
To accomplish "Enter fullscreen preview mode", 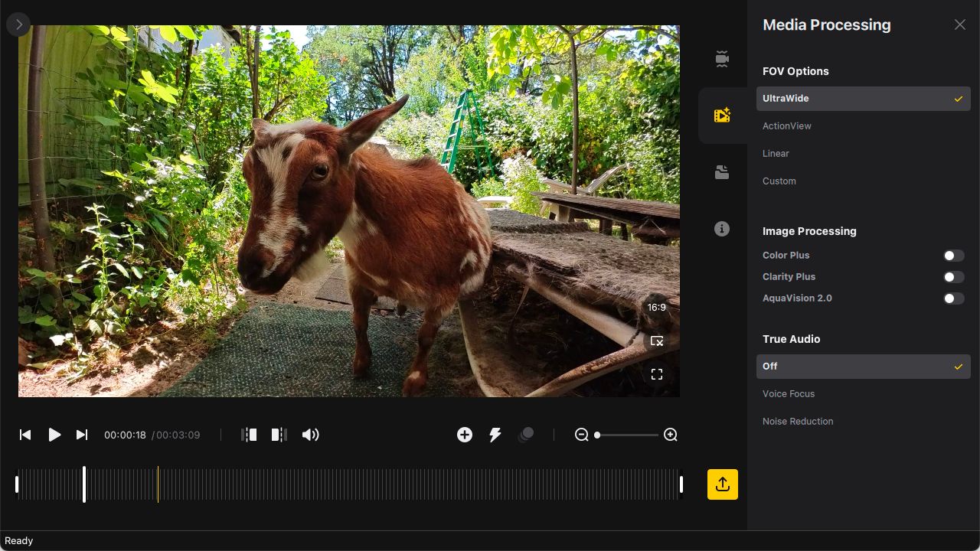I will coord(656,374).
